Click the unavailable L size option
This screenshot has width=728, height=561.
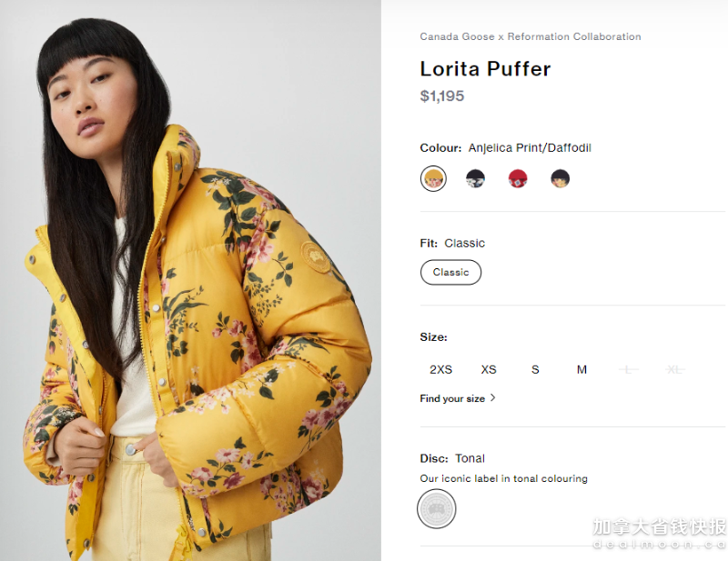(628, 369)
